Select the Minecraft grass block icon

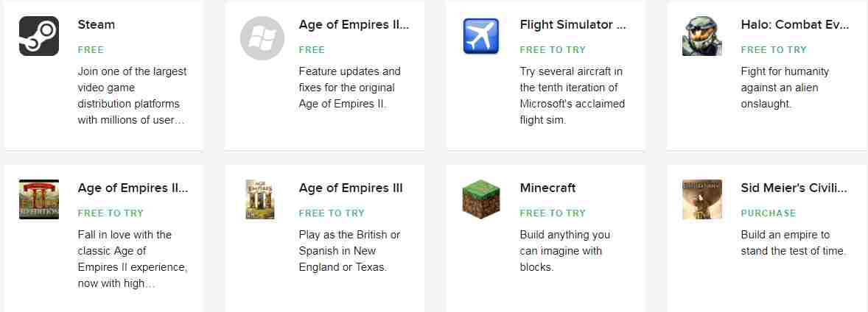point(481,199)
